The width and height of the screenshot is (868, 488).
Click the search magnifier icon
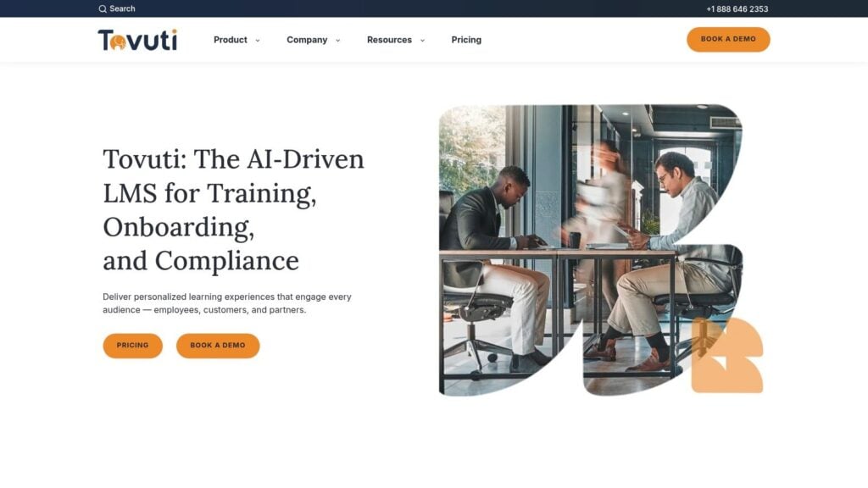pos(103,8)
